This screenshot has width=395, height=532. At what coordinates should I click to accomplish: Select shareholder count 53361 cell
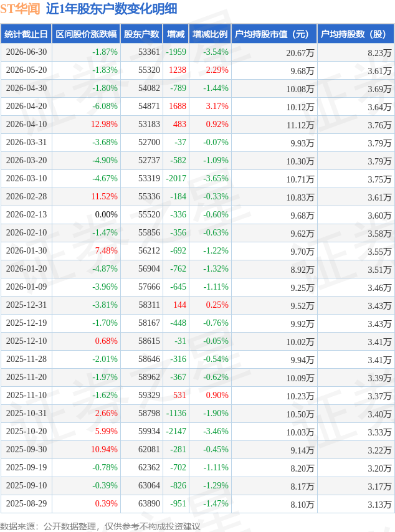(141, 52)
